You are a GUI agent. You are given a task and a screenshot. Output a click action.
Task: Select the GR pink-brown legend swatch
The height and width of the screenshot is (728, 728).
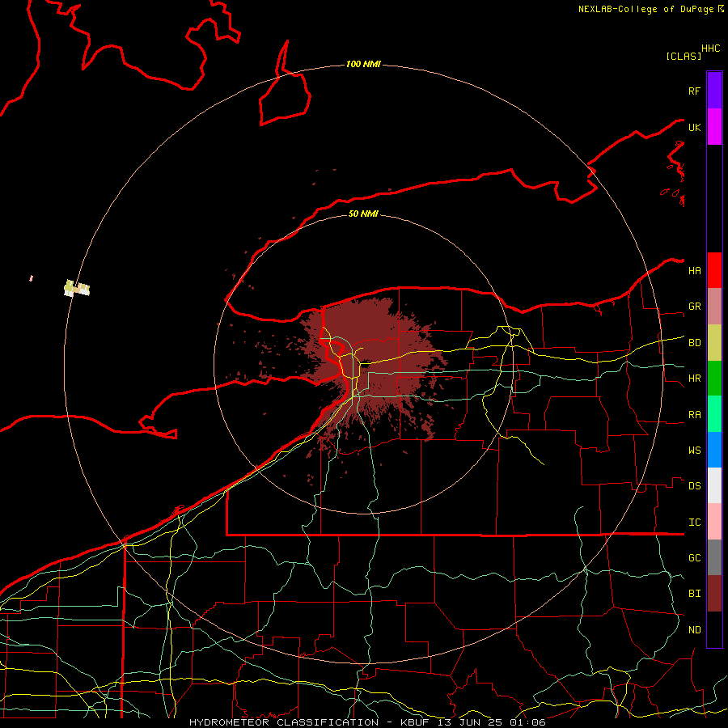tap(714, 307)
